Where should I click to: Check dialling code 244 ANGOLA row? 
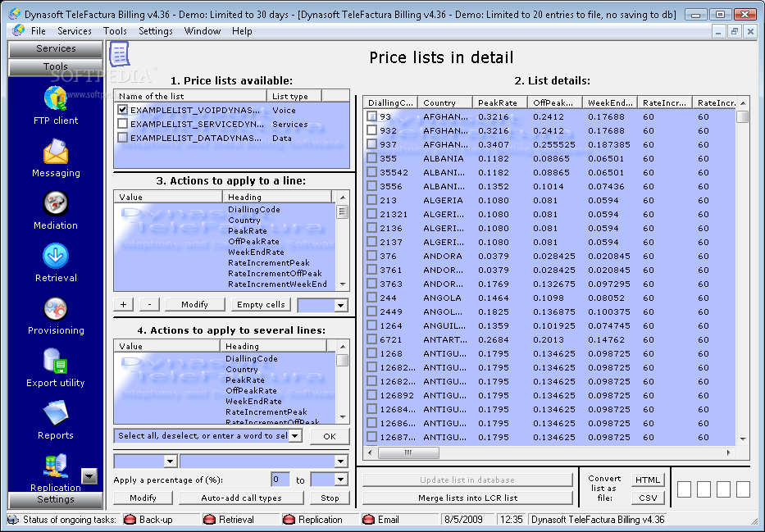click(x=371, y=298)
